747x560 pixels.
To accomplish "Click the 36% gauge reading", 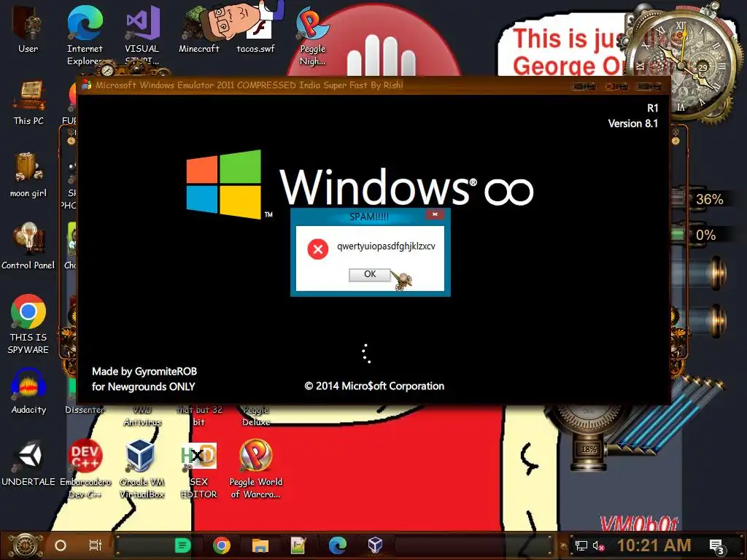I will (x=709, y=199).
